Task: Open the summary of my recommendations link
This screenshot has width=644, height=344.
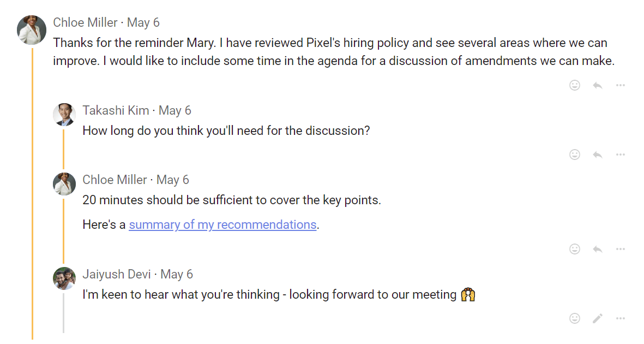Action: [222, 224]
